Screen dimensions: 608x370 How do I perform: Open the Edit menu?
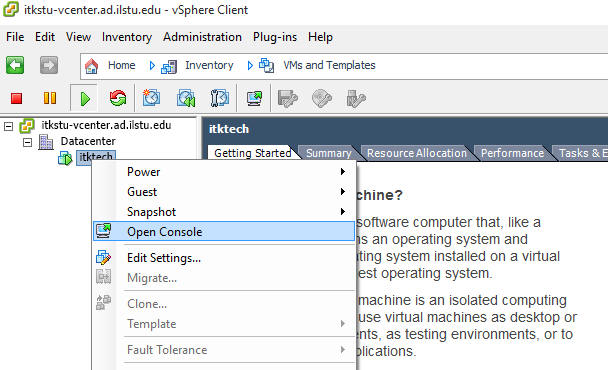45,37
